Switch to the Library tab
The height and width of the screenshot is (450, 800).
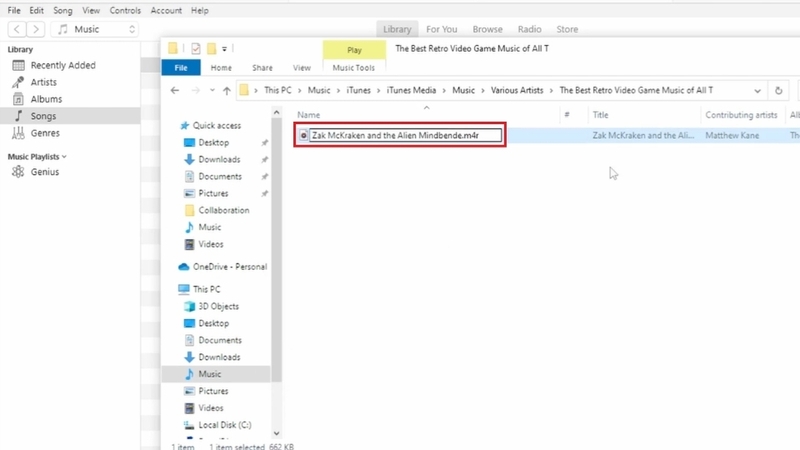(397, 29)
